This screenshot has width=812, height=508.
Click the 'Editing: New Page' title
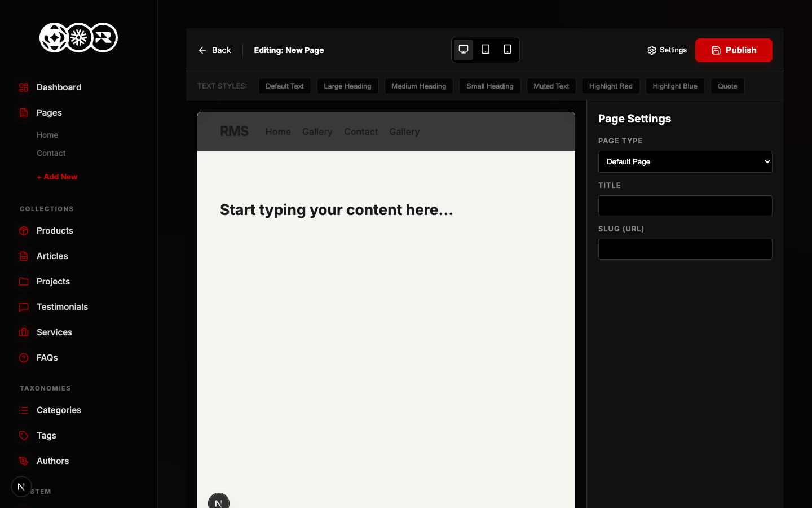[x=289, y=50]
